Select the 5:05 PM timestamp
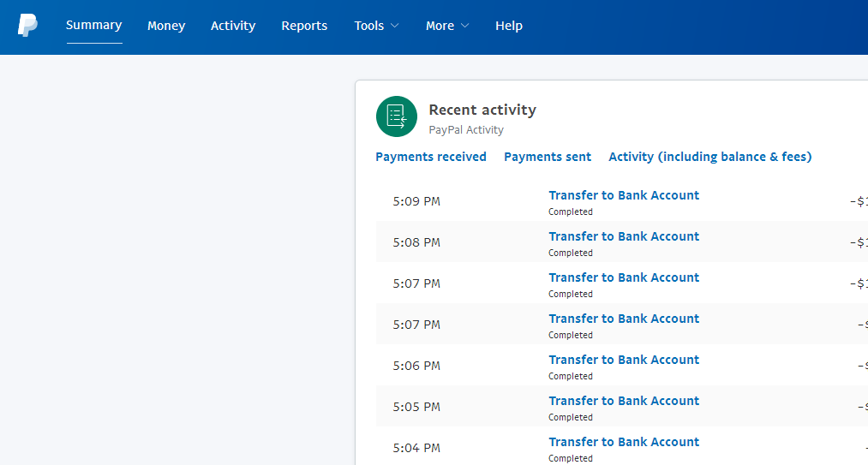The height and width of the screenshot is (465, 868). (416, 407)
